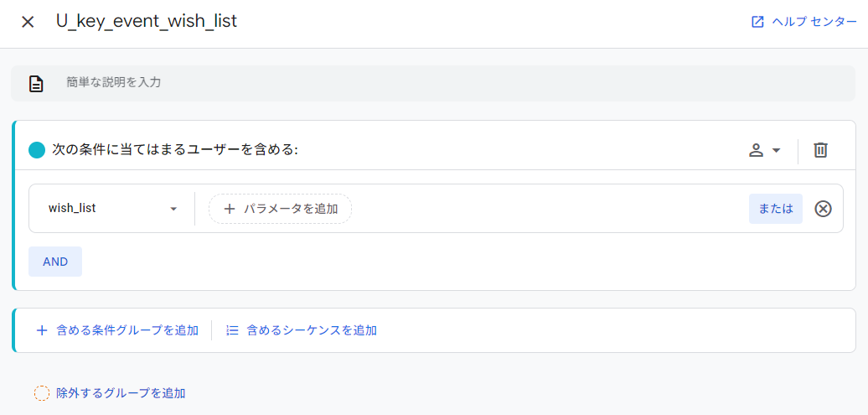Viewport: 868px width, 415px height.
Task: Click the teal circle condition group marker
Action: pyautogui.click(x=37, y=150)
